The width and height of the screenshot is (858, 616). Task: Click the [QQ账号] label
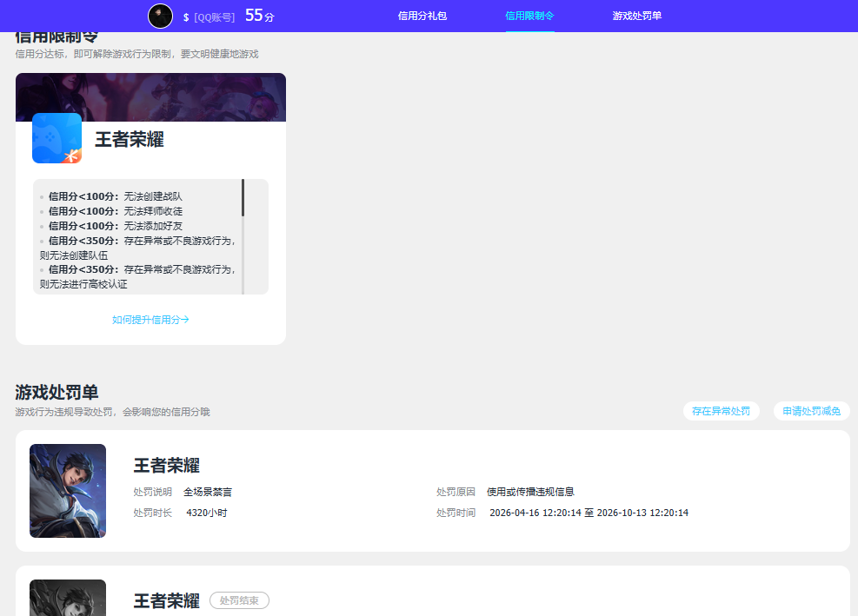214,17
